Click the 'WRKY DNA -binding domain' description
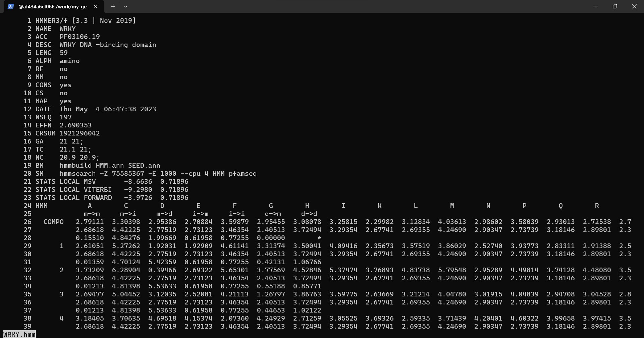This screenshot has width=644, height=338. (108, 45)
